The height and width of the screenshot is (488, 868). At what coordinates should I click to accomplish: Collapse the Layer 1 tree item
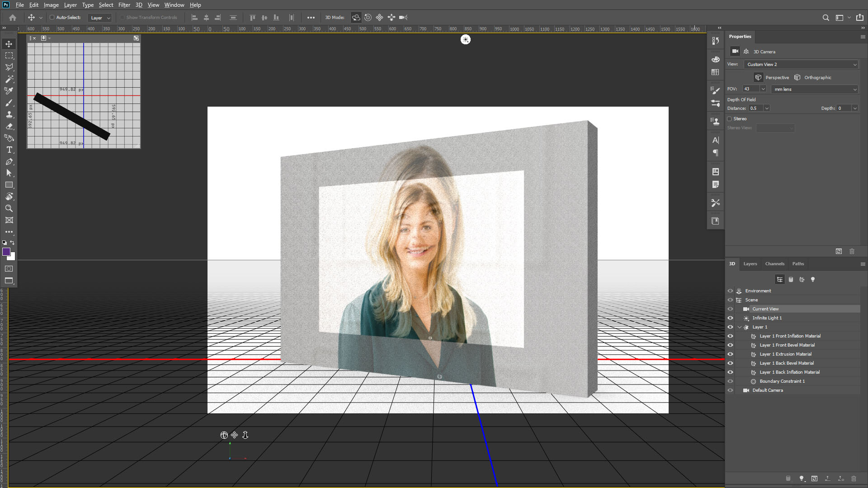point(740,327)
